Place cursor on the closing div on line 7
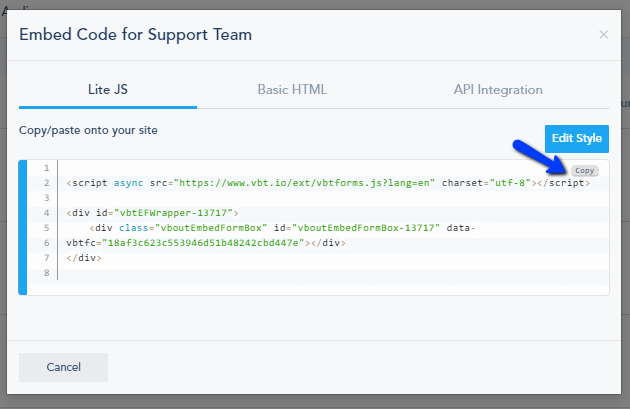 (84, 258)
